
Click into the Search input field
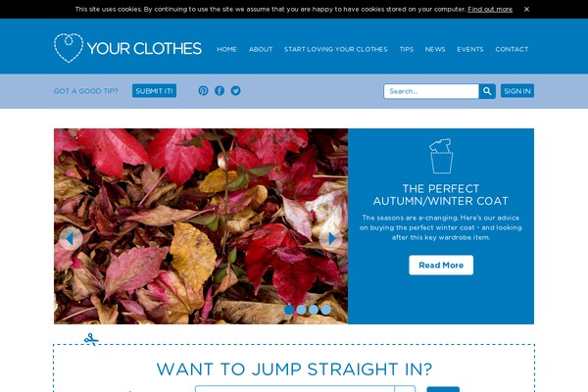tap(431, 91)
